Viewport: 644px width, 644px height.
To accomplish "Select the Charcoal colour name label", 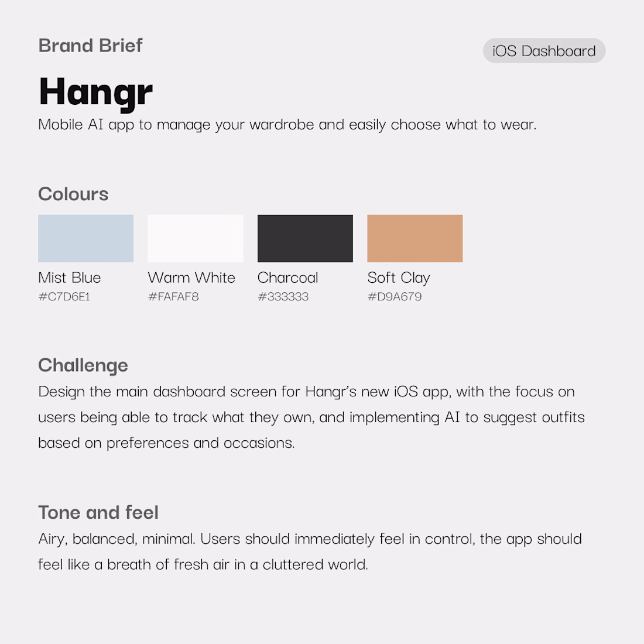I will 287,278.
